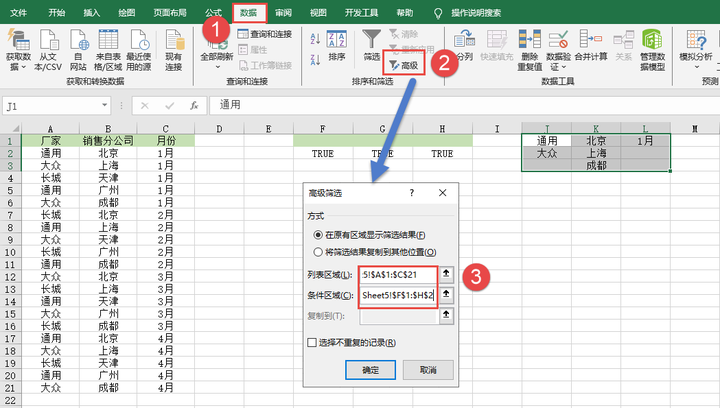Expand 数据验证 dropdown arrow

tap(563, 67)
